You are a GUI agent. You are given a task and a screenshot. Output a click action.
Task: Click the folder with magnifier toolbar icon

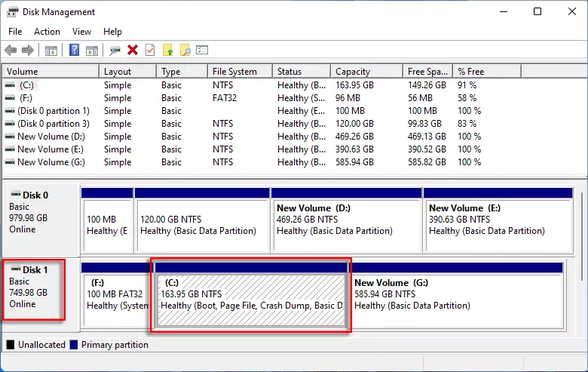tap(185, 51)
